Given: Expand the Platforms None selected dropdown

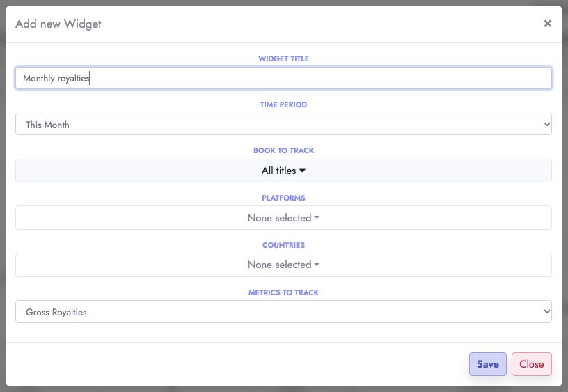Looking at the screenshot, I should (x=283, y=218).
